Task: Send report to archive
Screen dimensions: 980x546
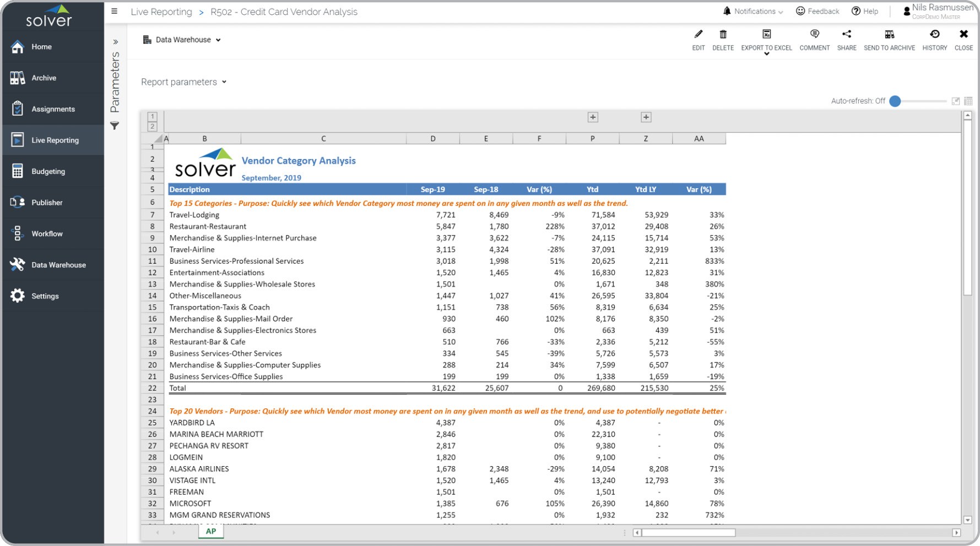Action: (889, 35)
